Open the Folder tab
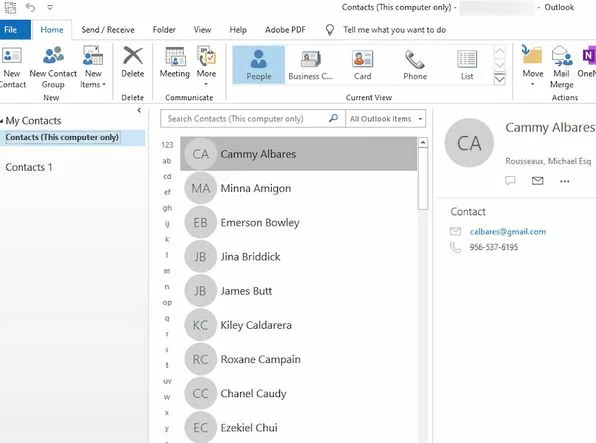The width and height of the screenshot is (596, 443). (x=164, y=30)
